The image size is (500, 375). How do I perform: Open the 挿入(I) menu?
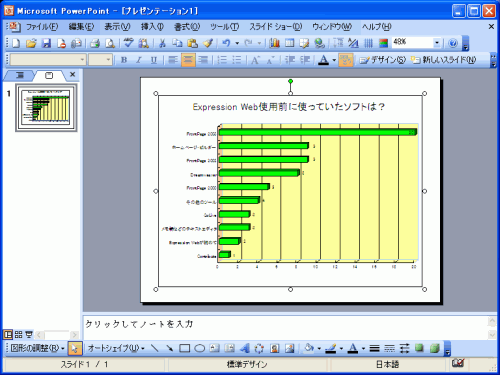point(152,27)
